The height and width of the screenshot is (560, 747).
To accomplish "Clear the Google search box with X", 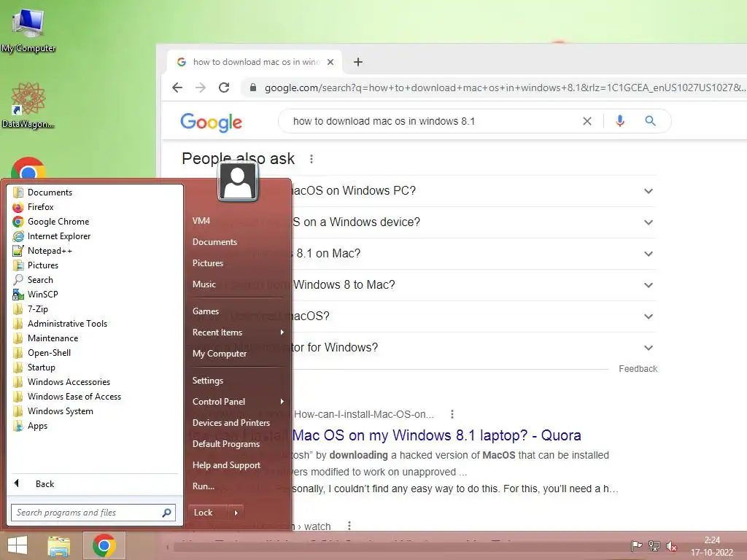I will pyautogui.click(x=587, y=122).
